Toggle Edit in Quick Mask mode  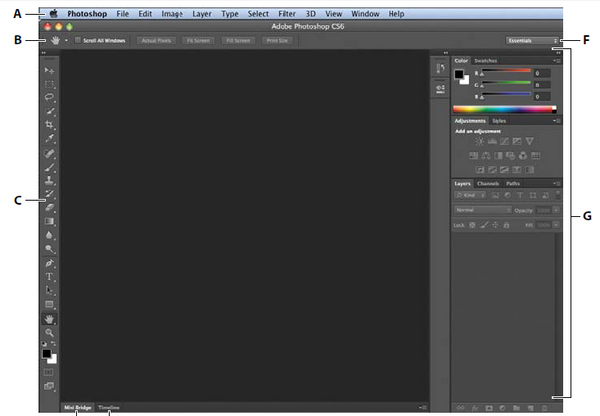pyautogui.click(x=48, y=372)
